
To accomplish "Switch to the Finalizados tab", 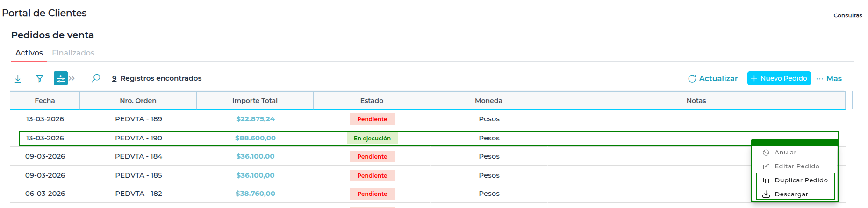I will point(73,53).
